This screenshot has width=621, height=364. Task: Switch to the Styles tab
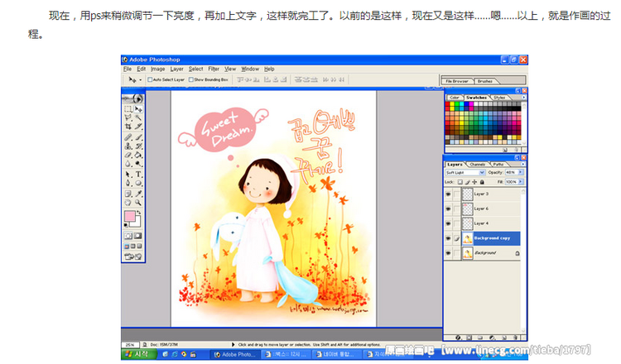point(499,98)
